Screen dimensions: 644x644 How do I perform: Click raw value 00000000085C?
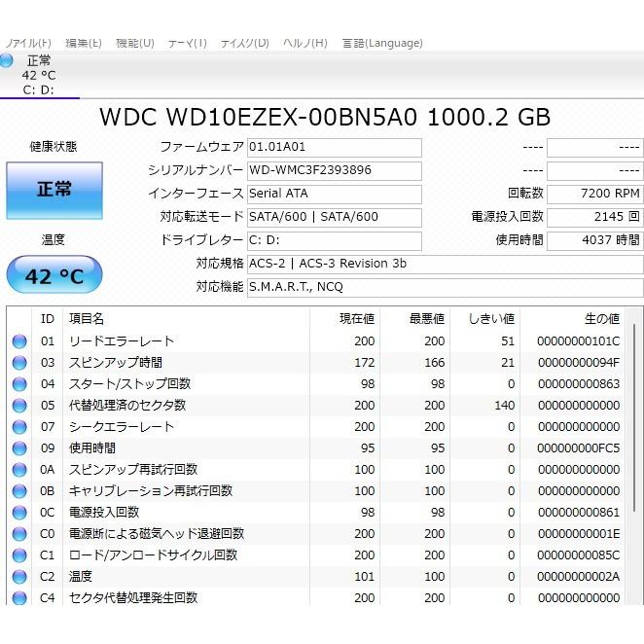[578, 555]
